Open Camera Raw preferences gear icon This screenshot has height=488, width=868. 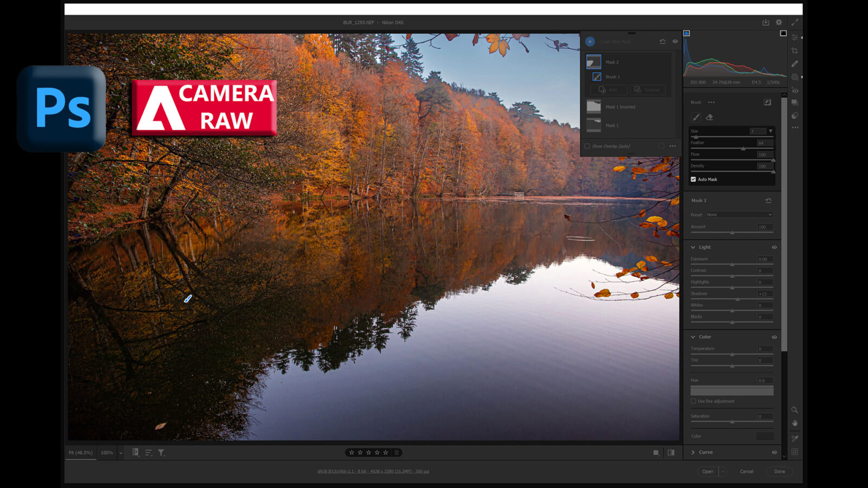coord(779,22)
